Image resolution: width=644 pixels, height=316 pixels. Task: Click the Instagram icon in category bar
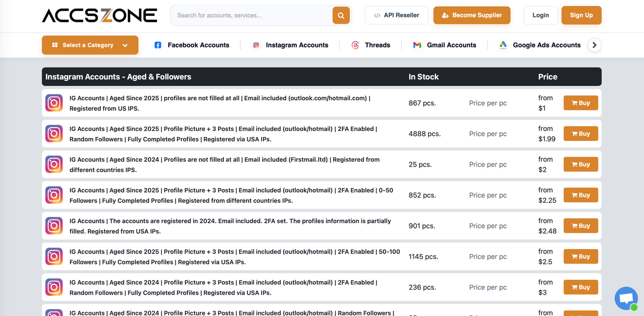point(256,45)
